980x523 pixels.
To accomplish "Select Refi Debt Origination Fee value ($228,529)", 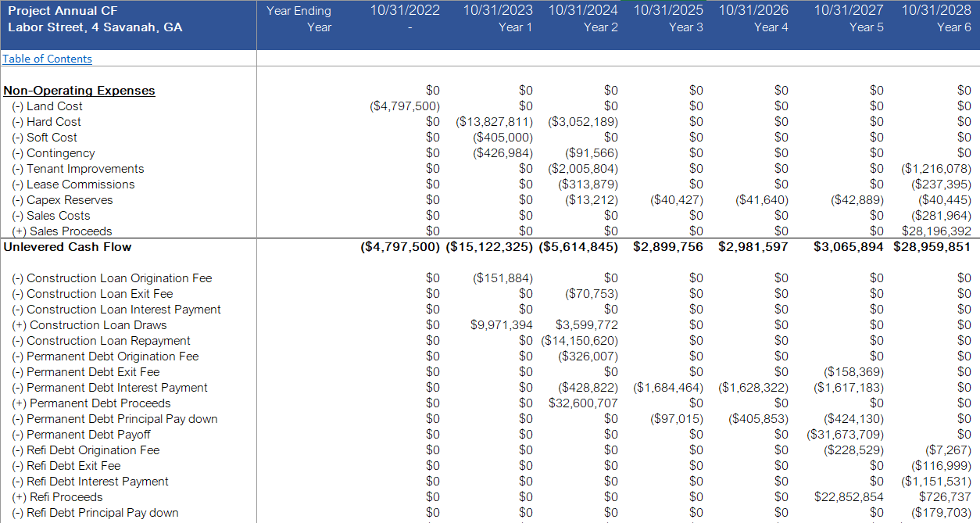I will tap(854, 450).
